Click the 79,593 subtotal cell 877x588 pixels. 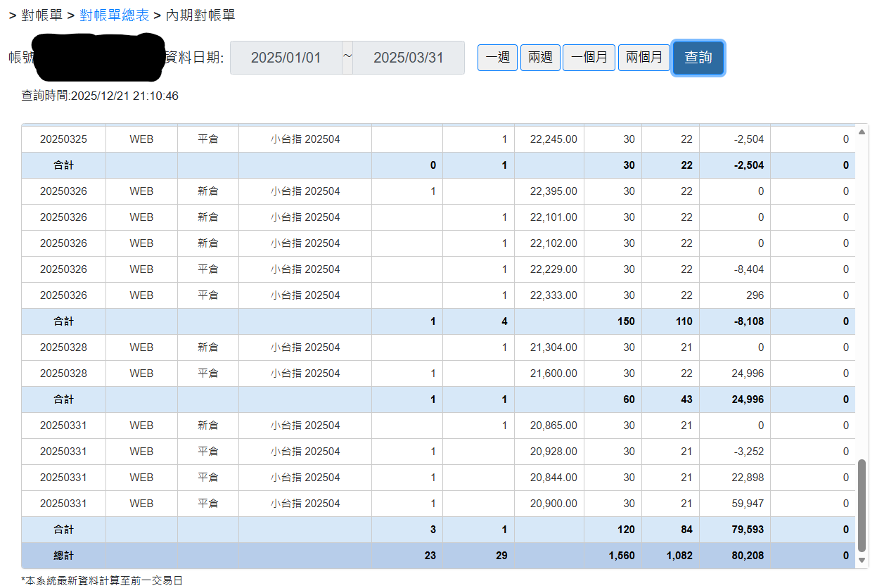tap(735, 530)
